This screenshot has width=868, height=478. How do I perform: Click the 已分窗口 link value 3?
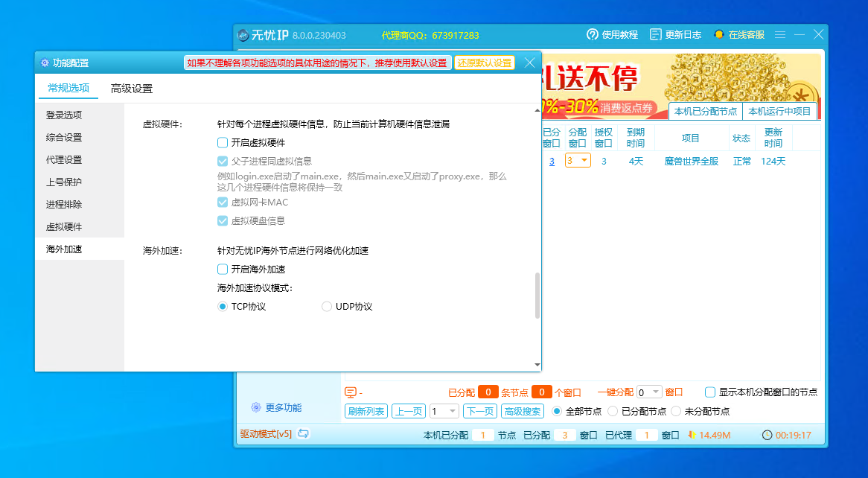click(552, 161)
